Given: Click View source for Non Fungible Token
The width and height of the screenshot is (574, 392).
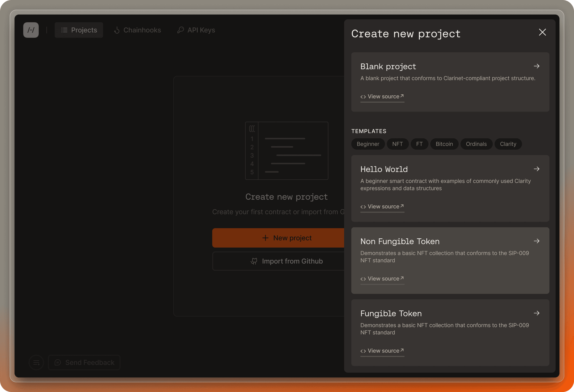Looking at the screenshot, I should click(382, 278).
